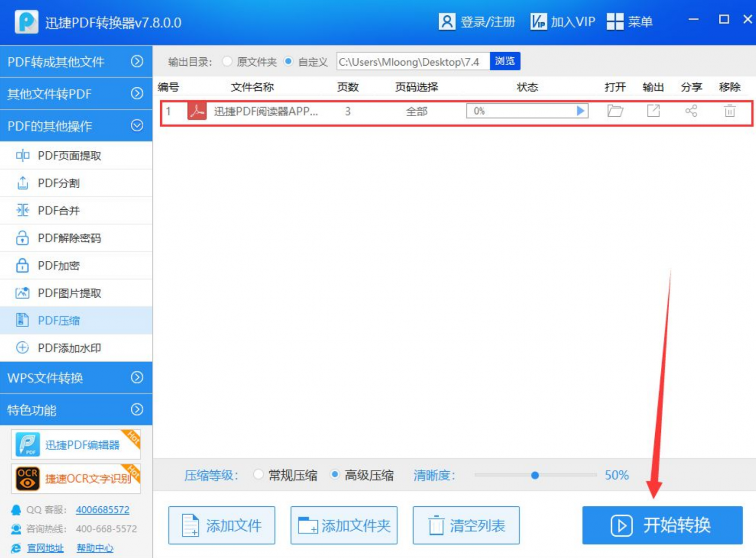This screenshot has height=558, width=756.
Task: Open login/register (登录/注册)
Action: 477,22
